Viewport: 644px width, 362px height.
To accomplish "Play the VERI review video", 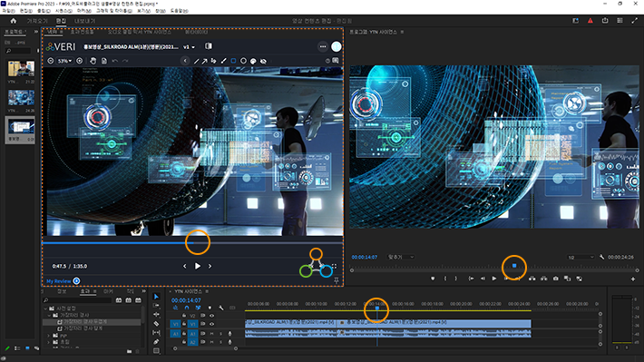I will tap(198, 266).
